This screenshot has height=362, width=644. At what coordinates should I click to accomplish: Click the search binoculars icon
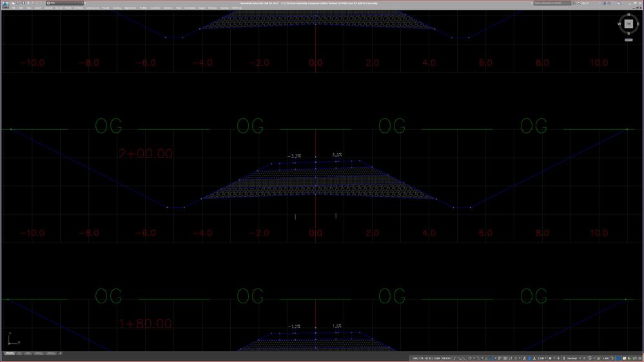(x=574, y=3)
